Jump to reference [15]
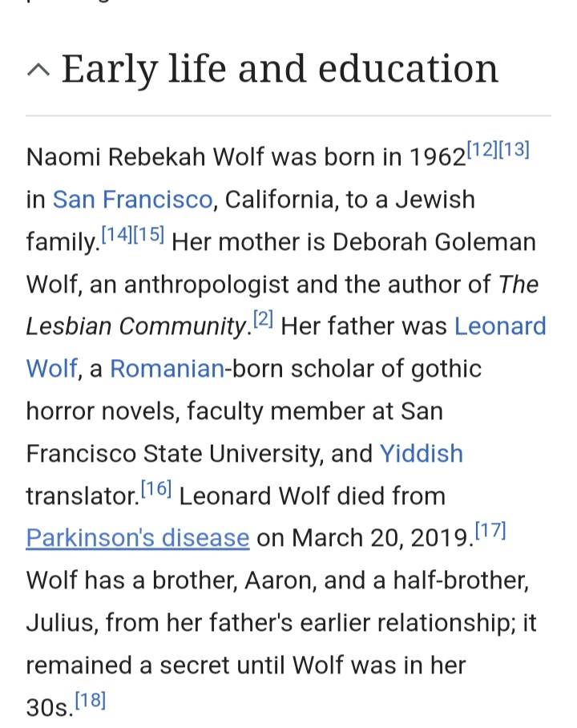This screenshot has height=728, width=577. click(148, 235)
